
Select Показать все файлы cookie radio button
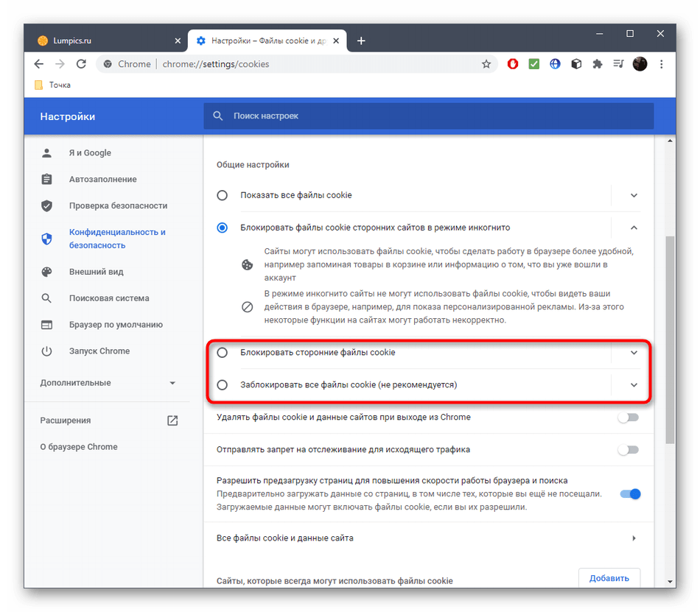222,195
